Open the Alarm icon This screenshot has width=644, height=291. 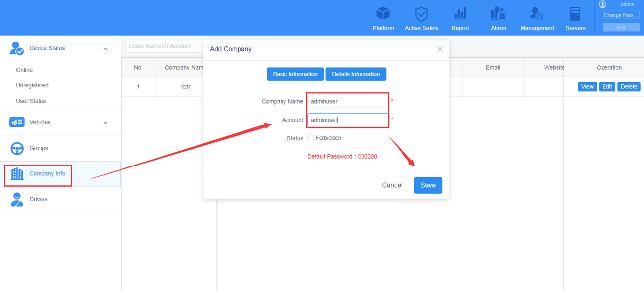pyautogui.click(x=498, y=13)
